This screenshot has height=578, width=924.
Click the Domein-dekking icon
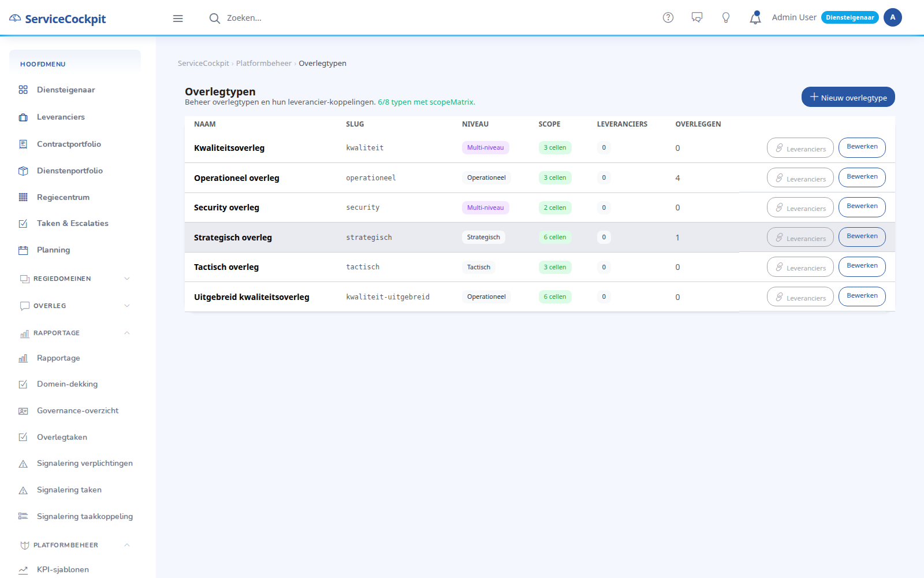(x=23, y=384)
